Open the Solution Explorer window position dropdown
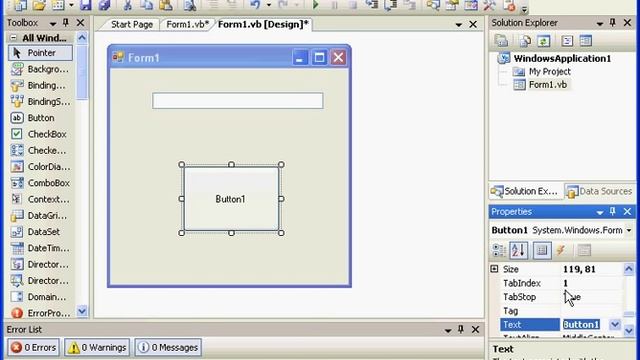The width and height of the screenshot is (640, 360). point(600,24)
